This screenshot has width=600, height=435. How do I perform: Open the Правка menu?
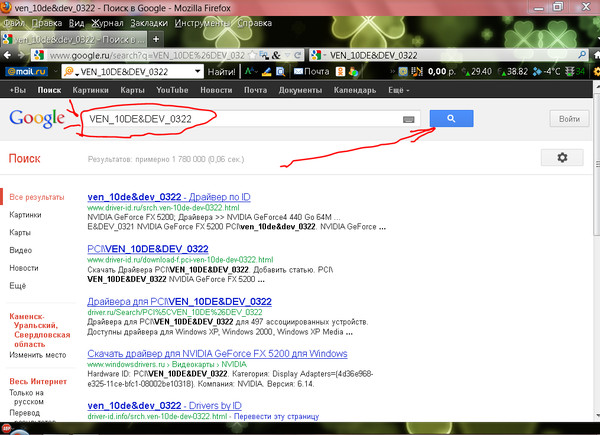(47, 23)
